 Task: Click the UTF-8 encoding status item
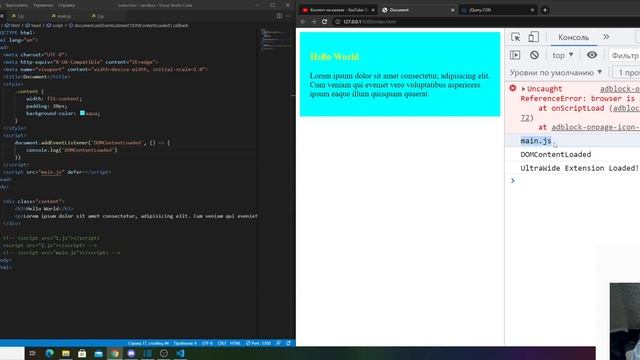(207, 343)
